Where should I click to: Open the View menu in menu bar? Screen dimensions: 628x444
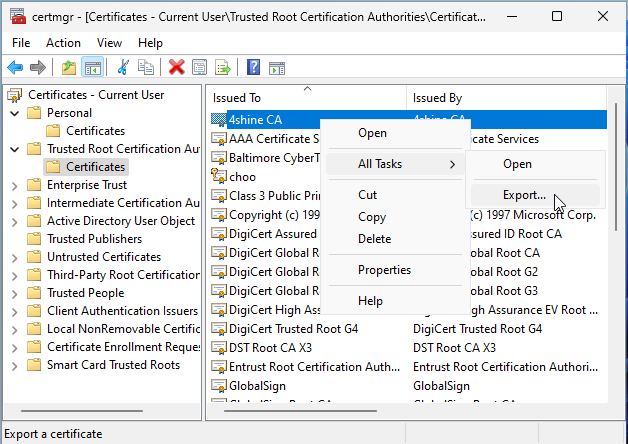pyautogui.click(x=109, y=43)
